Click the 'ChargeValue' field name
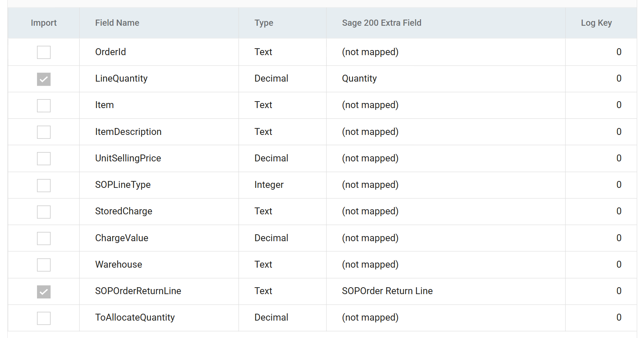644x338 pixels. (122, 238)
